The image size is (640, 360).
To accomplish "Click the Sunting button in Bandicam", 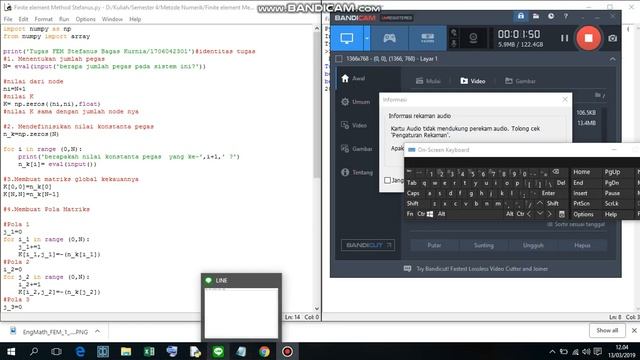I will pos(484,245).
